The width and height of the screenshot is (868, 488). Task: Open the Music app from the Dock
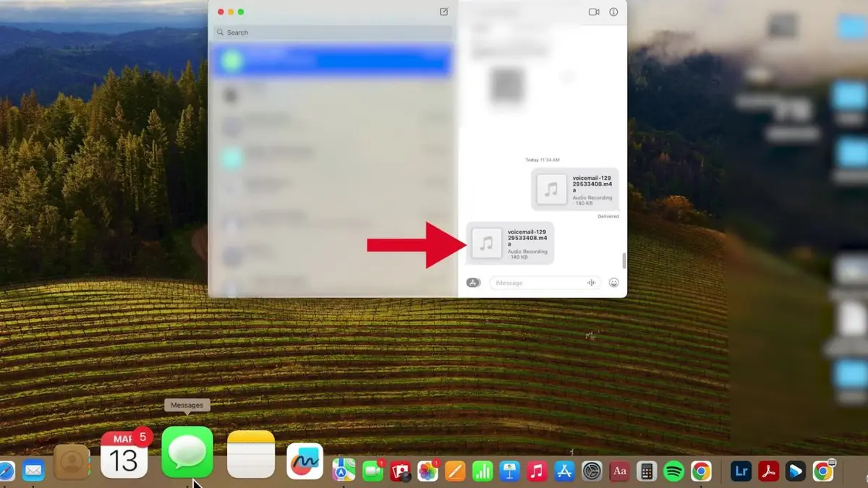(x=537, y=471)
